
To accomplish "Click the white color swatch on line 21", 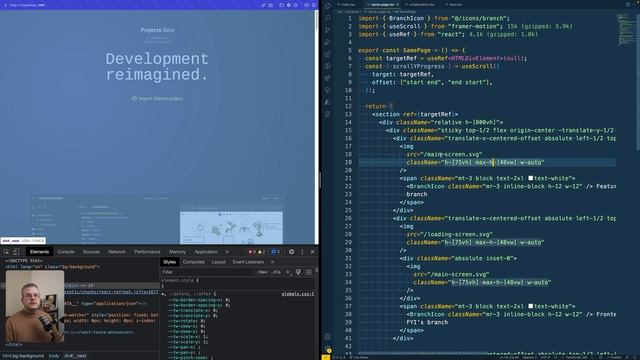I will click(531, 178).
